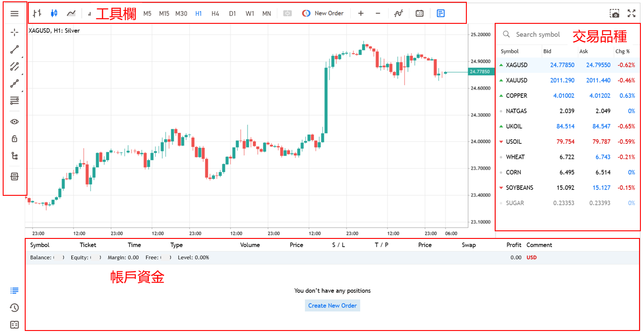The image size is (644, 335).
Task: Switch chart to candlestick style
Action: click(54, 13)
